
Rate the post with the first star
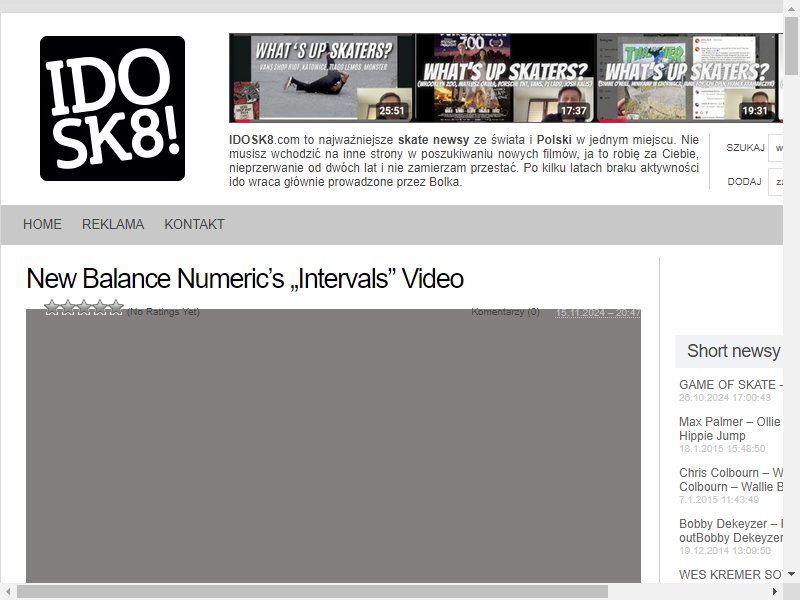52,307
